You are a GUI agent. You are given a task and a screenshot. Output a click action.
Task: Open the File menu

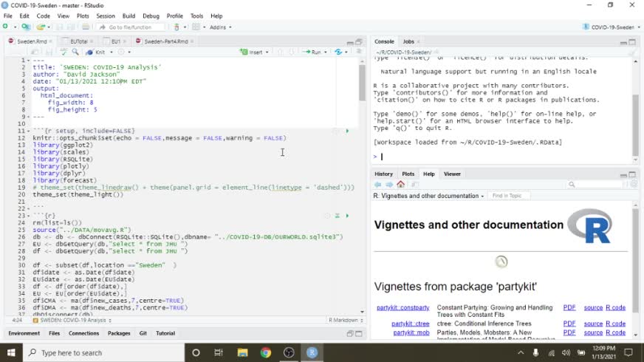[8, 16]
